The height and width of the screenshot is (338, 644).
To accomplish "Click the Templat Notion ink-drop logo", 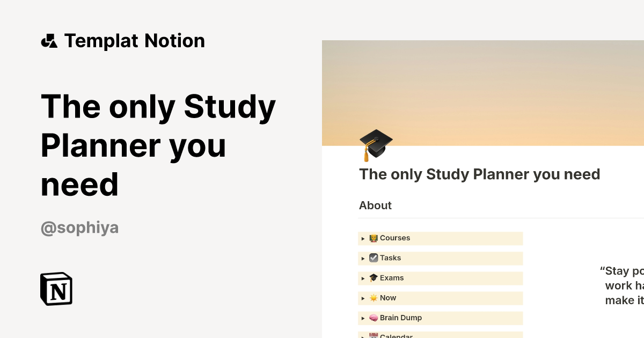I will click(49, 40).
